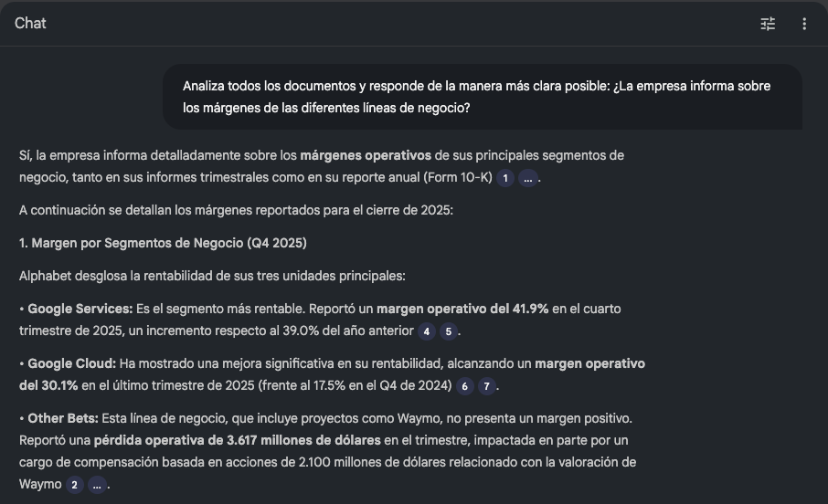Click bold text 'márgenes operativos'
Viewport: 828px width, 504px height.
click(366, 155)
